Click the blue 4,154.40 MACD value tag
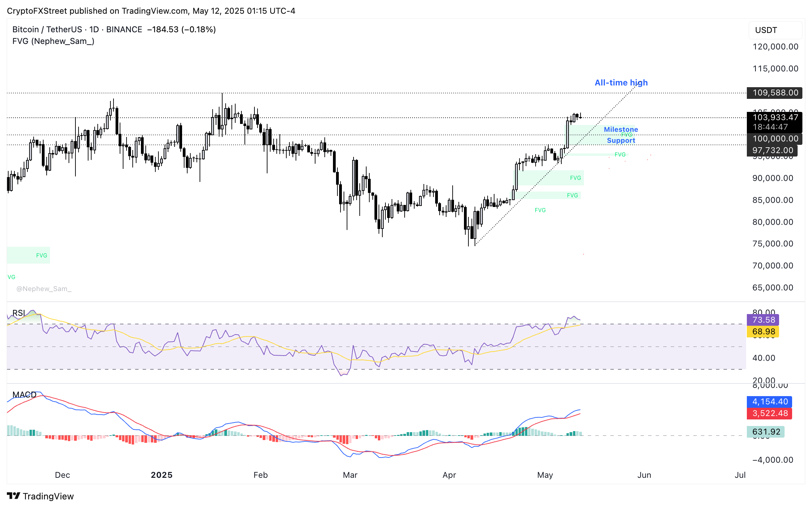The image size is (812, 508). pos(769,402)
